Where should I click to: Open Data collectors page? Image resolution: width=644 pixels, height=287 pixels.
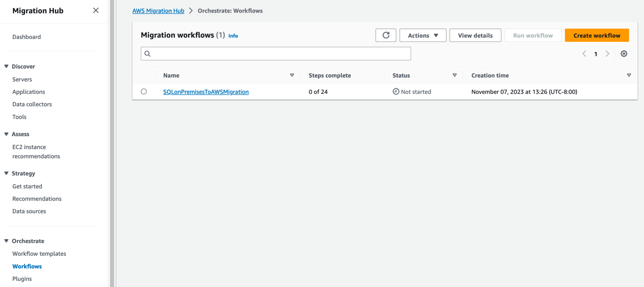point(32,104)
